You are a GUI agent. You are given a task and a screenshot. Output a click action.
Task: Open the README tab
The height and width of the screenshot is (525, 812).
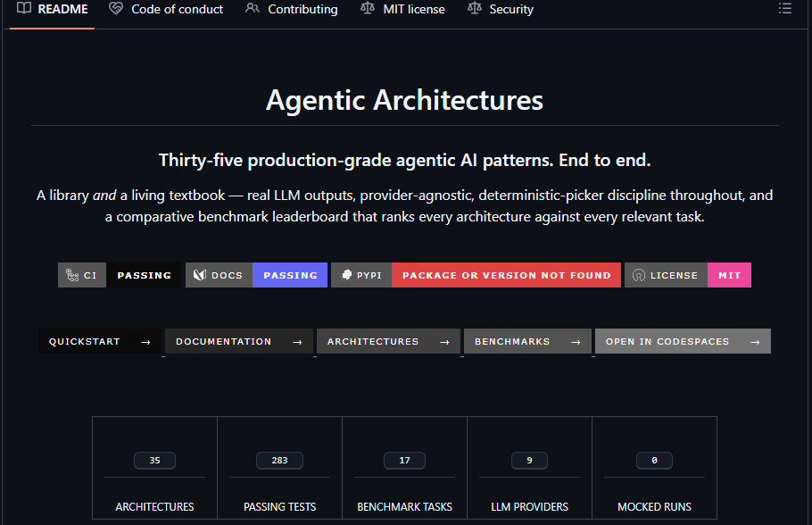53,9
